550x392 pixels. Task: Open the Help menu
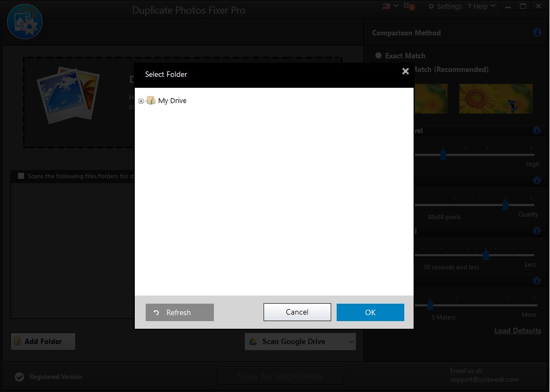481,6
